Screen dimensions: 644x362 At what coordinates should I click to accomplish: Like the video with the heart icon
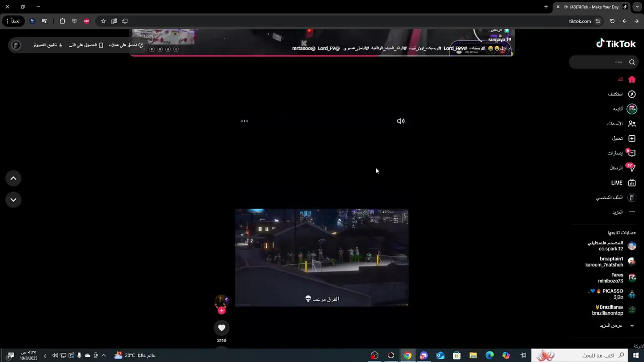[221, 328]
